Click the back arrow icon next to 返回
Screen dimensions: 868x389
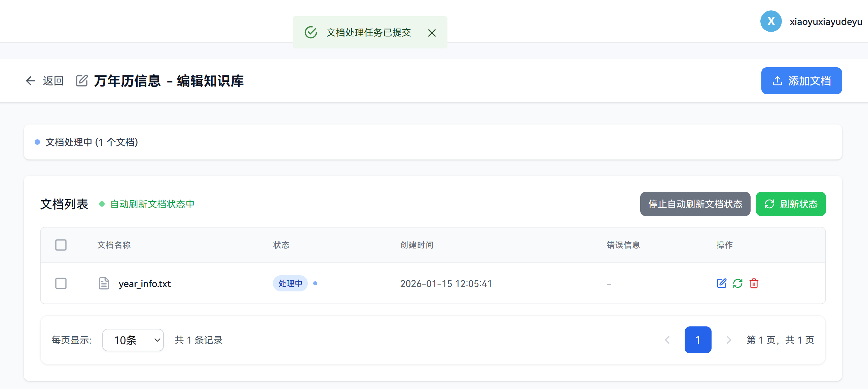click(31, 81)
